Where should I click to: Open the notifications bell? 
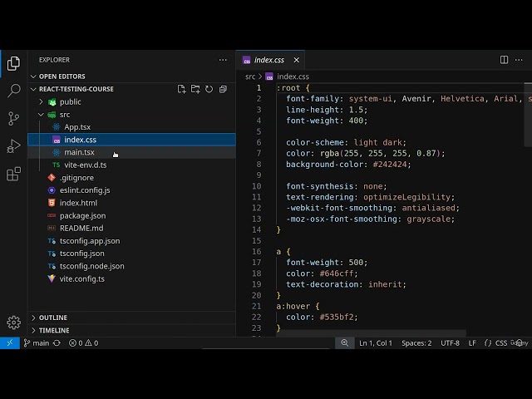[520, 343]
